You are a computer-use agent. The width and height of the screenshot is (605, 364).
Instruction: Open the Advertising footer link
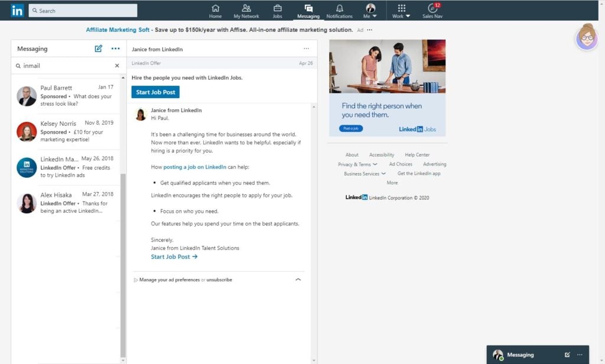pyautogui.click(x=434, y=164)
